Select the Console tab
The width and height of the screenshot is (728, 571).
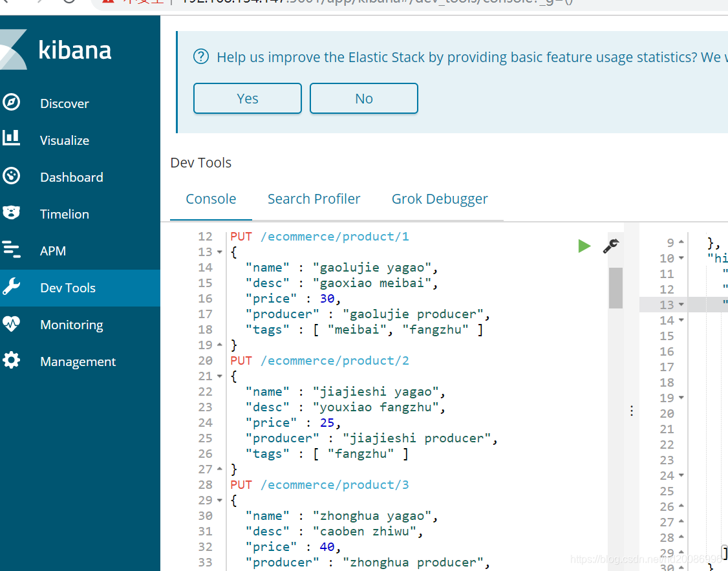[x=211, y=199]
